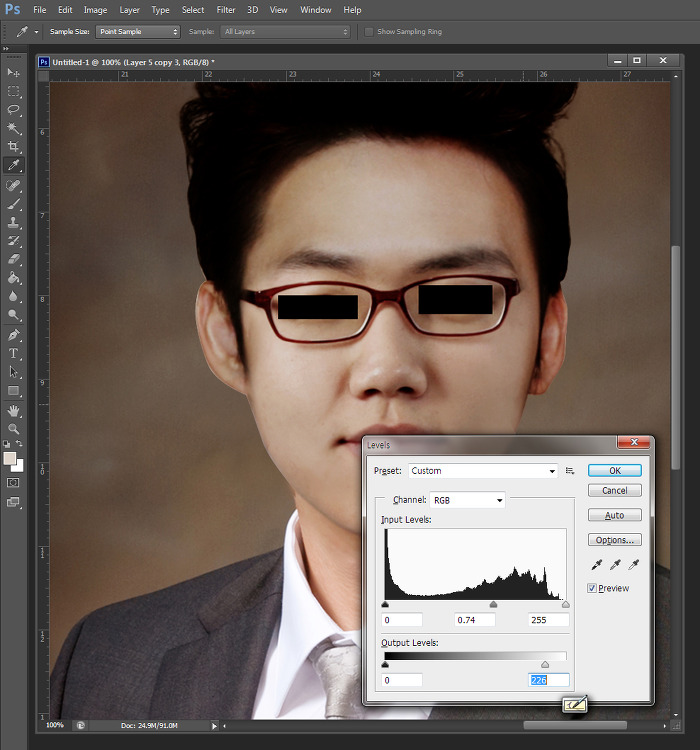Image resolution: width=700 pixels, height=750 pixels.
Task: Click the white point eyedropper in Levels
Action: [633, 565]
